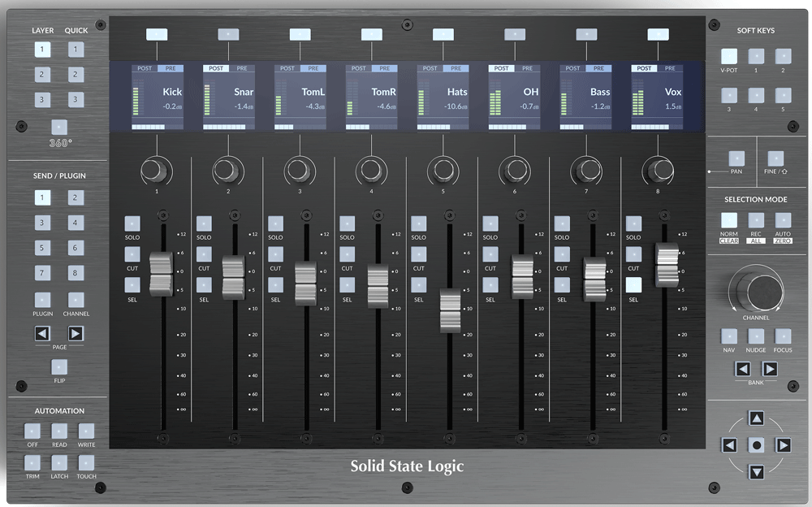Click the Snar channel name on display
The width and height of the screenshot is (812, 507).
244,92
